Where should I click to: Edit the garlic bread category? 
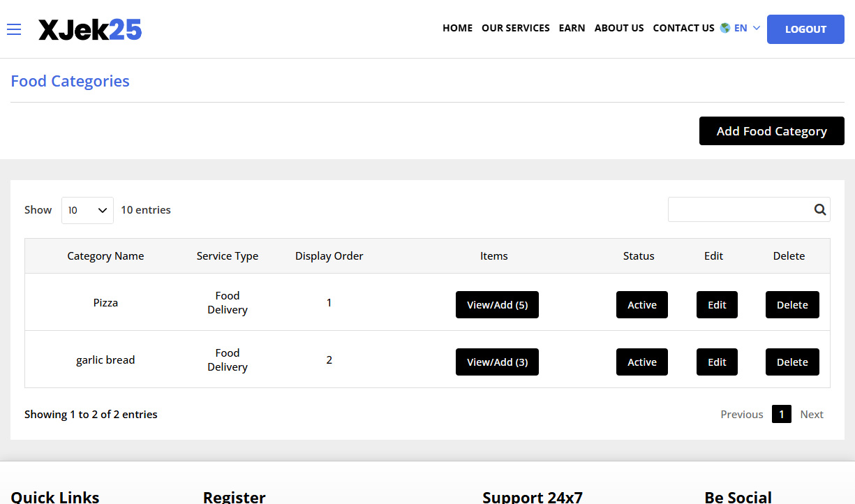tap(717, 362)
